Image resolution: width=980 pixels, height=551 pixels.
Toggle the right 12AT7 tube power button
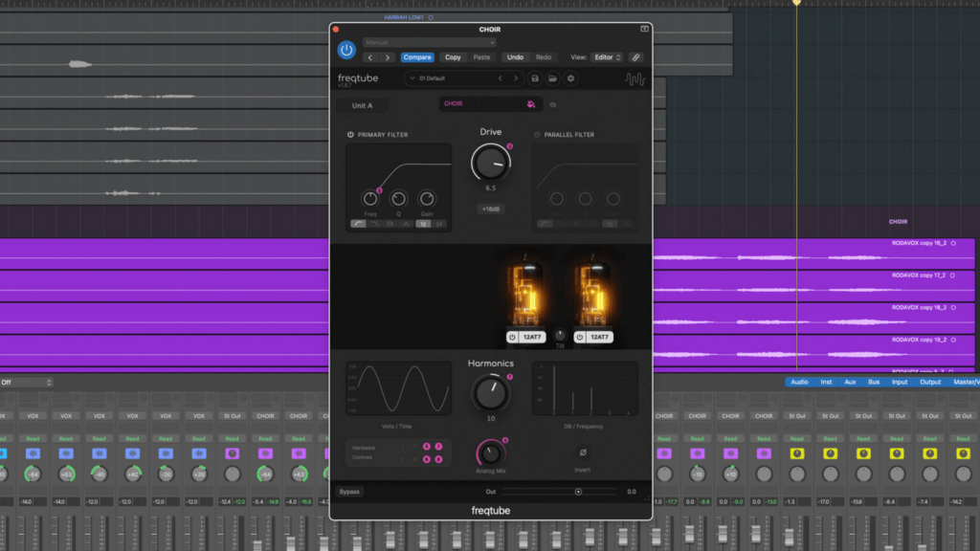(x=579, y=337)
